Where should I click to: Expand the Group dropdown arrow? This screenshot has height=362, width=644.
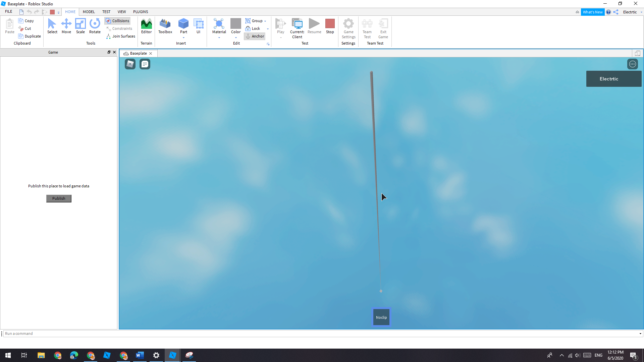[x=265, y=21]
